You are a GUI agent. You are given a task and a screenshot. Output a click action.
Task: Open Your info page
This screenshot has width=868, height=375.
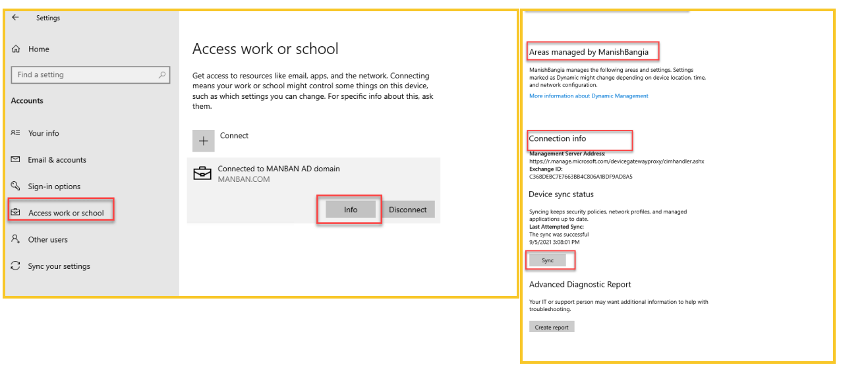(43, 133)
